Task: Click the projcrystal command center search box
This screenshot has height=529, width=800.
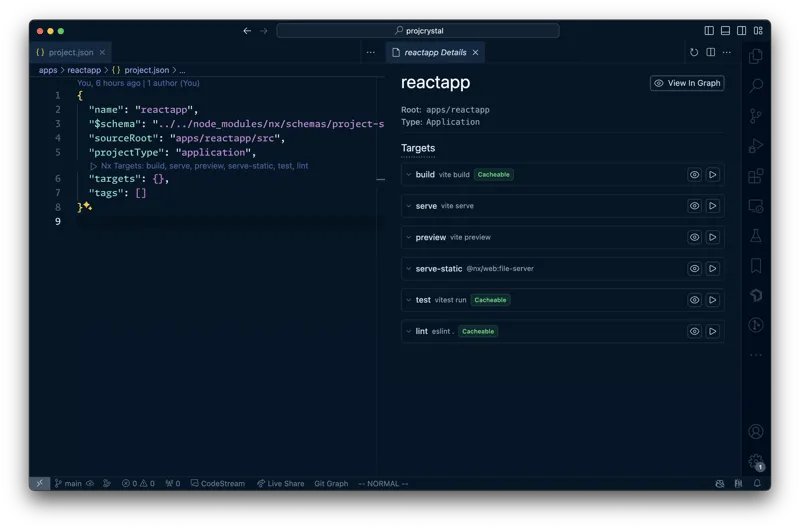Action: click(420, 31)
